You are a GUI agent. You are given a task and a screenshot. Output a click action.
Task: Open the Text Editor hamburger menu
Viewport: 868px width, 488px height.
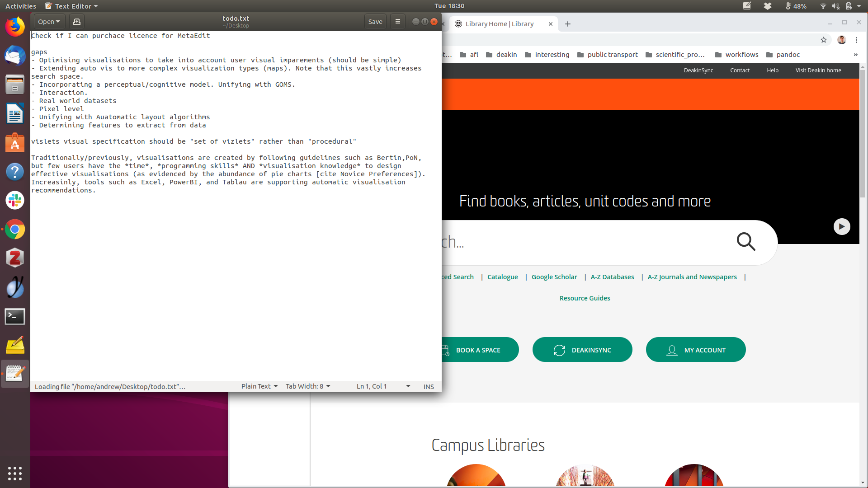point(398,22)
